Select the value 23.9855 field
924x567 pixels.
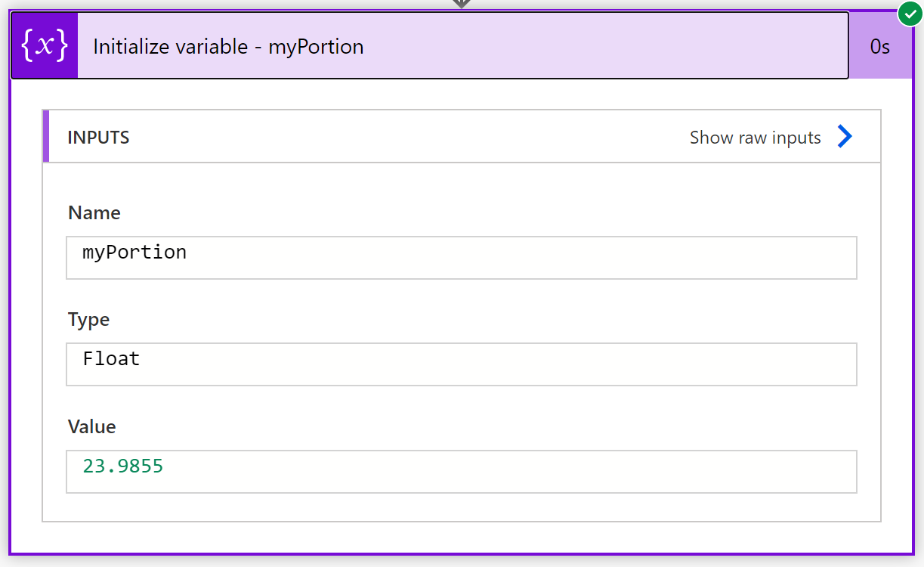pyautogui.click(x=462, y=471)
